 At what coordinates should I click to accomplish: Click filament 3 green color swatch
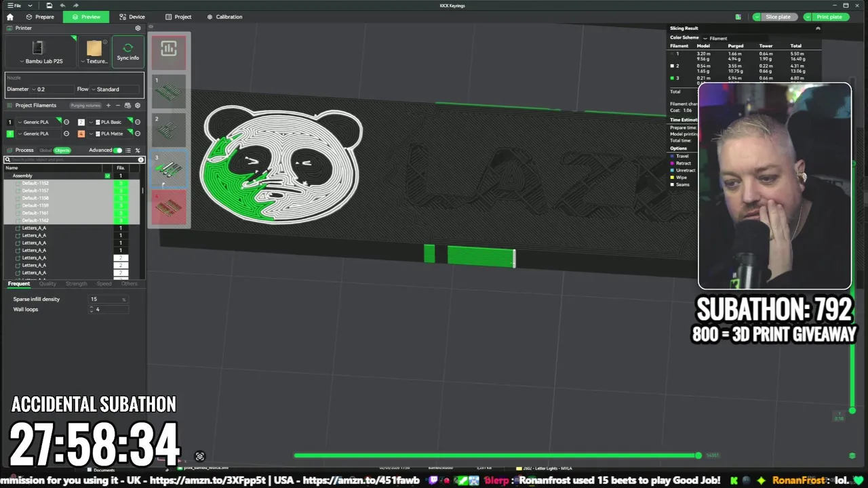coord(10,134)
